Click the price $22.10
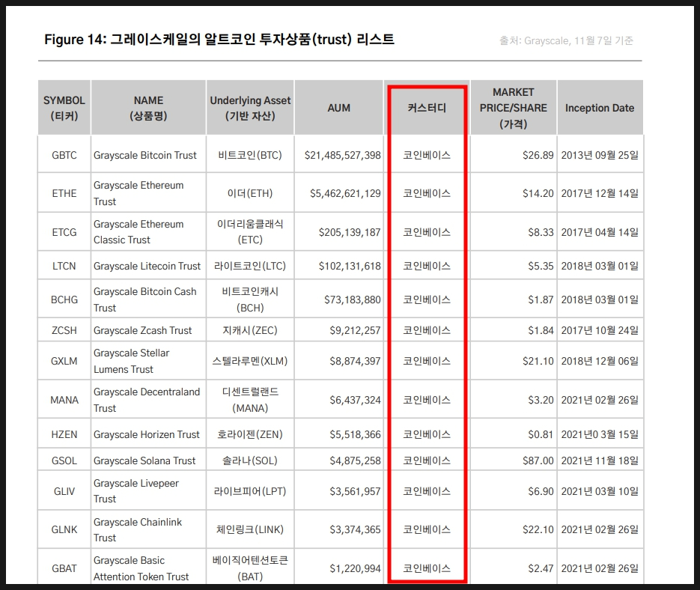700x590 pixels. pyautogui.click(x=538, y=529)
